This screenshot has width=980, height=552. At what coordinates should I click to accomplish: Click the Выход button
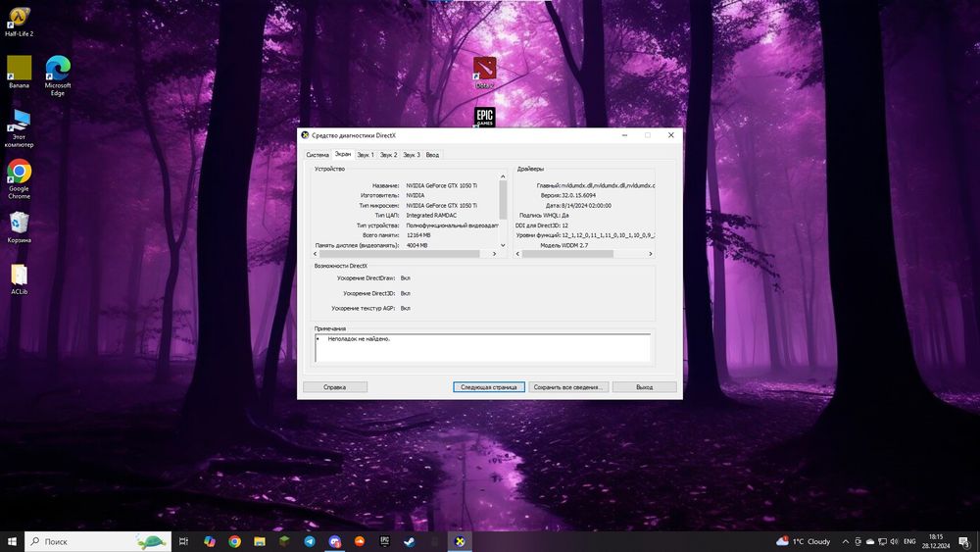pyautogui.click(x=645, y=387)
